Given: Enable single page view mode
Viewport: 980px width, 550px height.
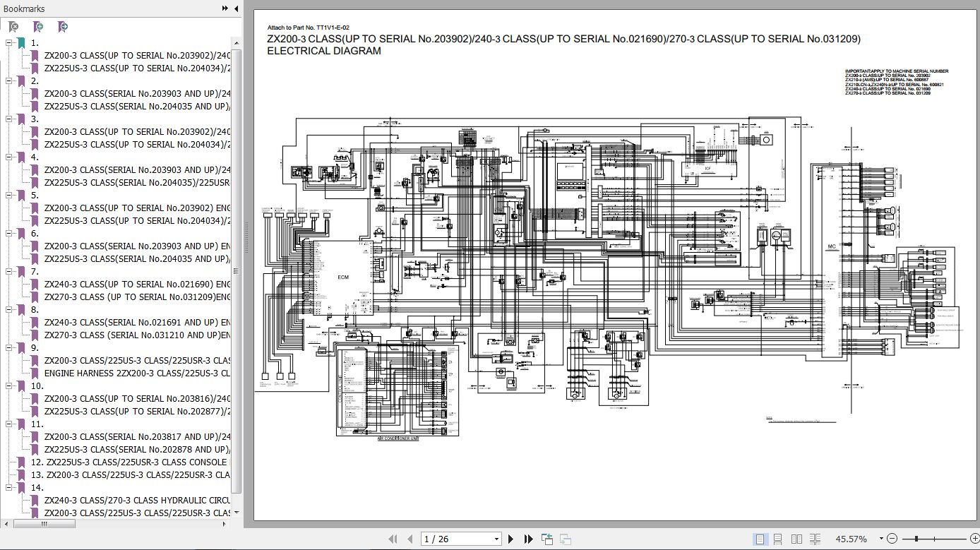Looking at the screenshot, I should click(x=760, y=539).
